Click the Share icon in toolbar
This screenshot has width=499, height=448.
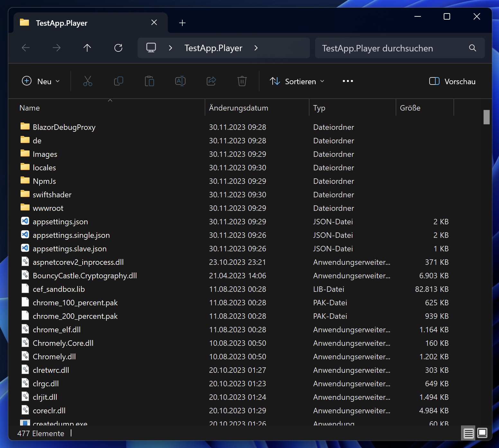pos(211,81)
